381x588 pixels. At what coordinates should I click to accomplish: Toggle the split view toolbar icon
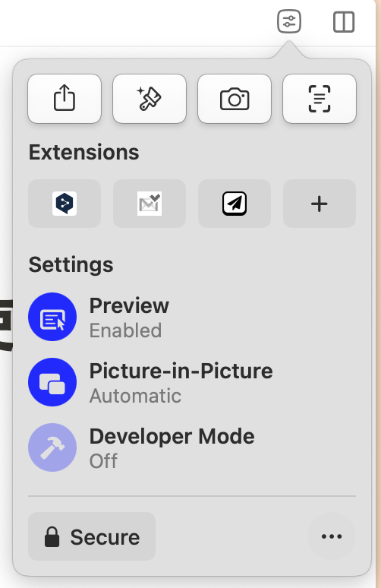point(344,22)
